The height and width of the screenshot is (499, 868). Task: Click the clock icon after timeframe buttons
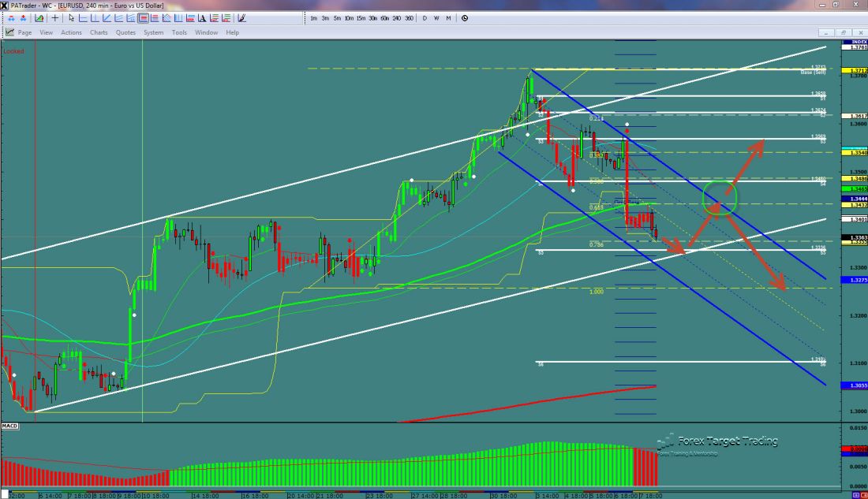(x=464, y=17)
